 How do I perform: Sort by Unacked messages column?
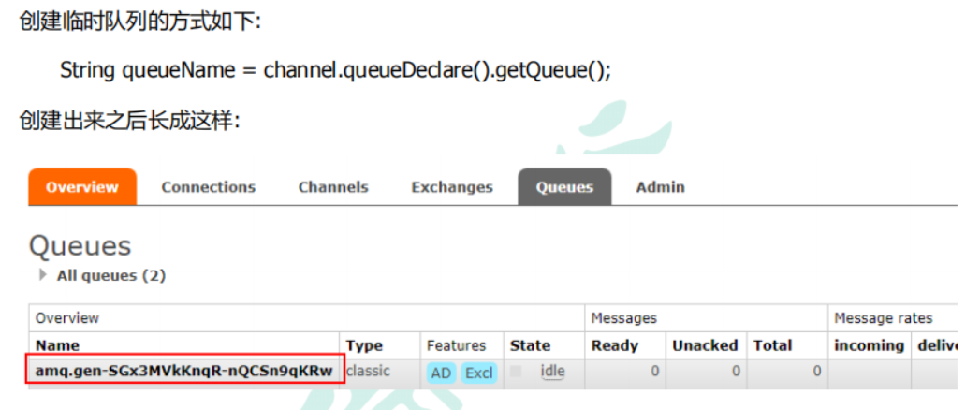(705, 345)
